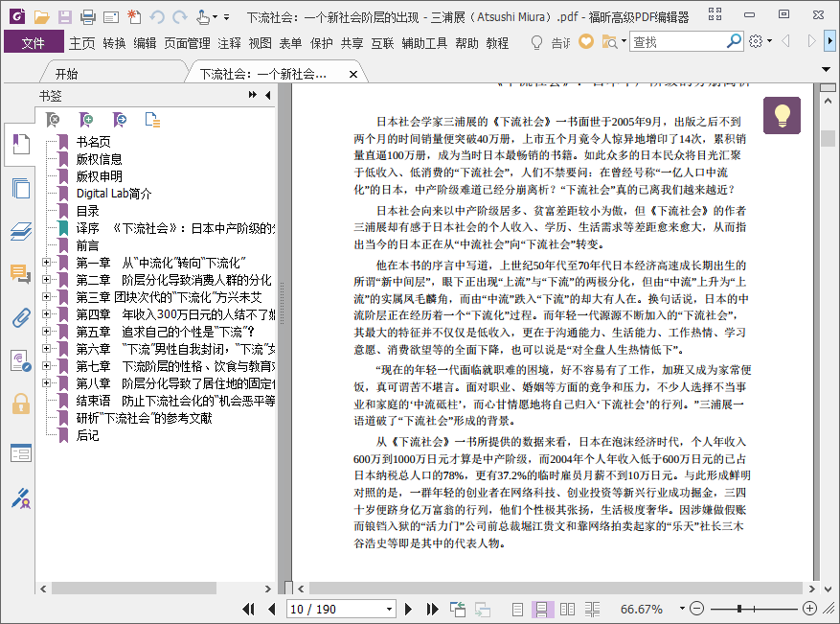Click the page number input field
840x624 pixels.
[x=335, y=609]
